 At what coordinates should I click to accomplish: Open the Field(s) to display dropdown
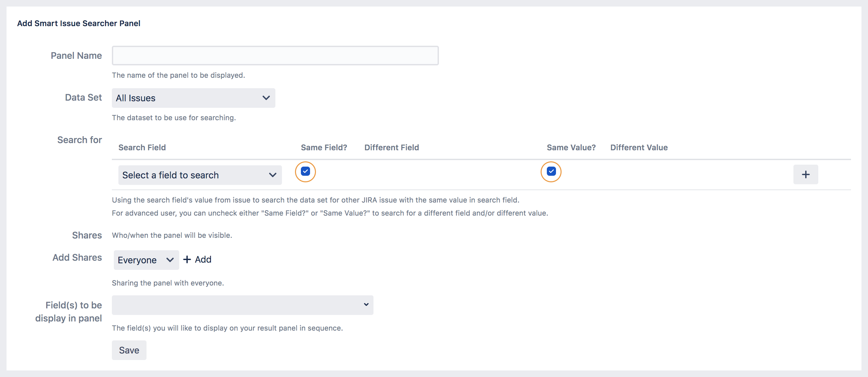pos(243,304)
